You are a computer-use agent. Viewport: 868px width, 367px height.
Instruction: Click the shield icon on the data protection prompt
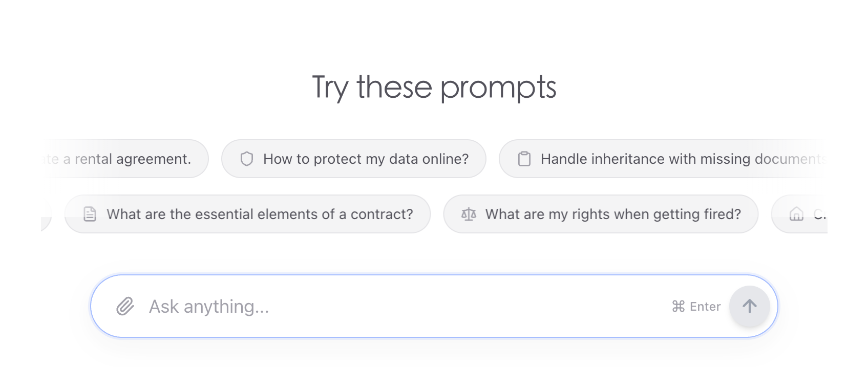click(247, 159)
